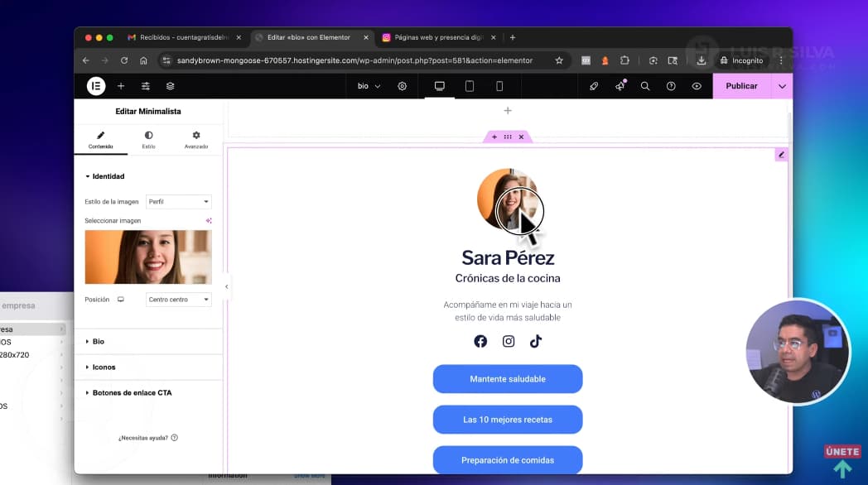Screen dimensions: 868x485
Task: Click Preparación de comidas button
Action: (508, 460)
